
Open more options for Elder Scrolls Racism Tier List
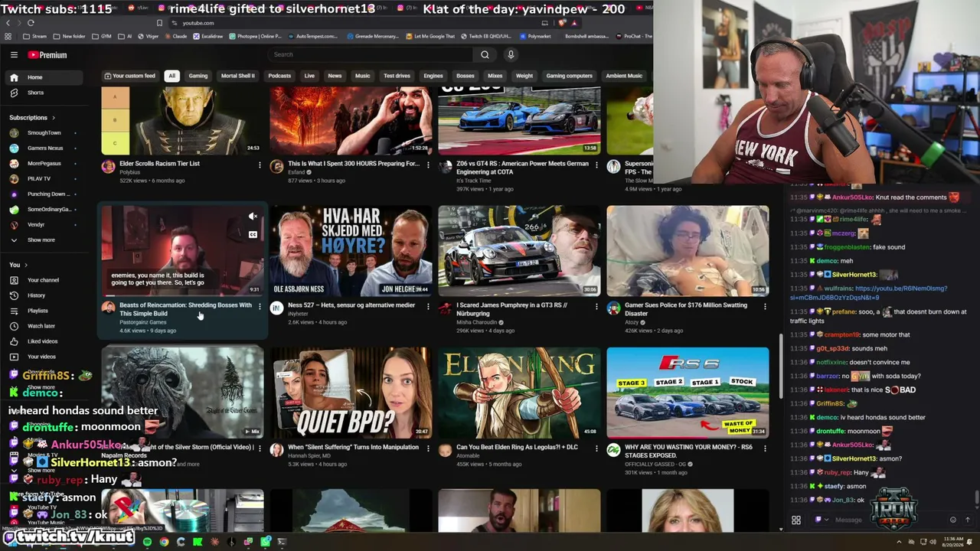260,165
